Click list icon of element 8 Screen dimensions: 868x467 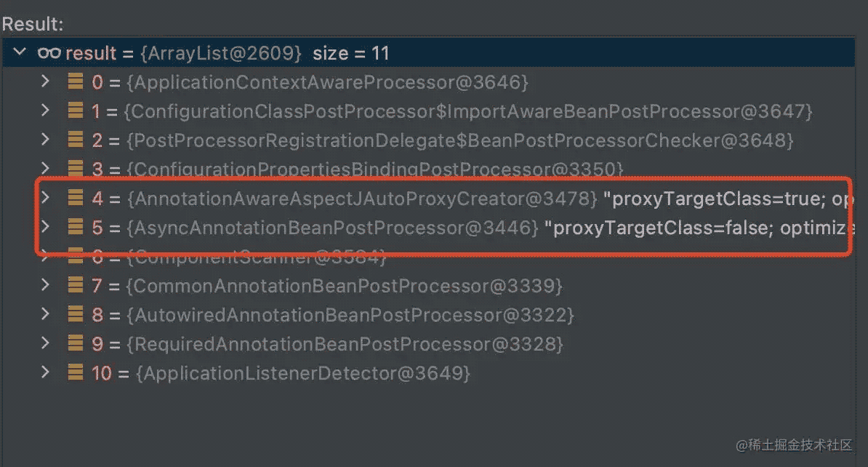pos(76,314)
